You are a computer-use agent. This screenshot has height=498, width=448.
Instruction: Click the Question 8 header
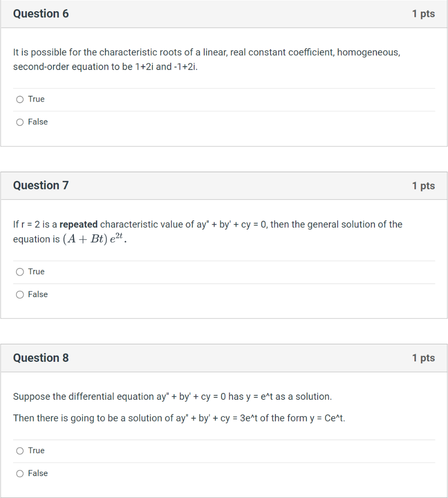coord(41,358)
